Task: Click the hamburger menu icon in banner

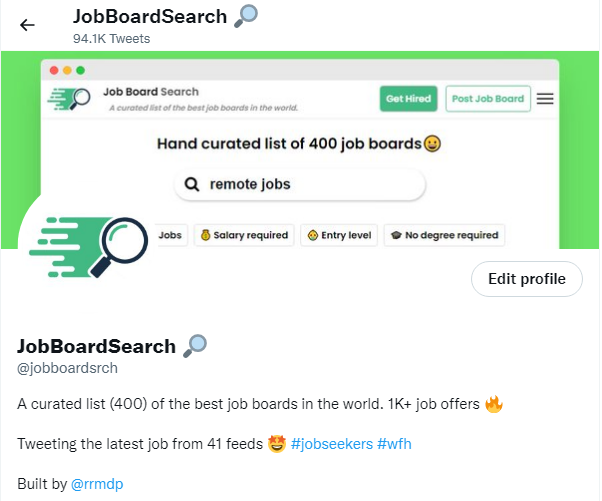Action: (545, 99)
